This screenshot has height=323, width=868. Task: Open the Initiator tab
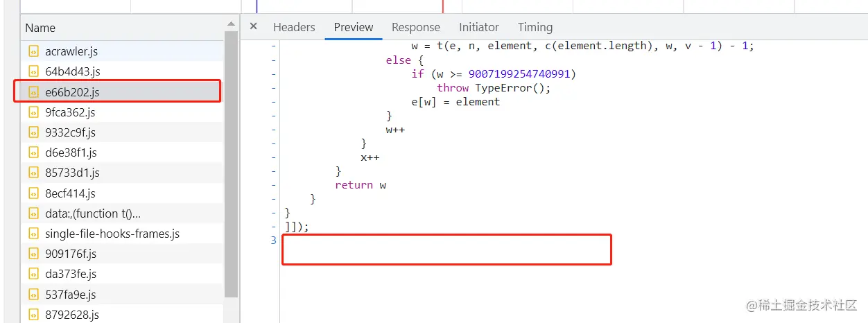479,27
